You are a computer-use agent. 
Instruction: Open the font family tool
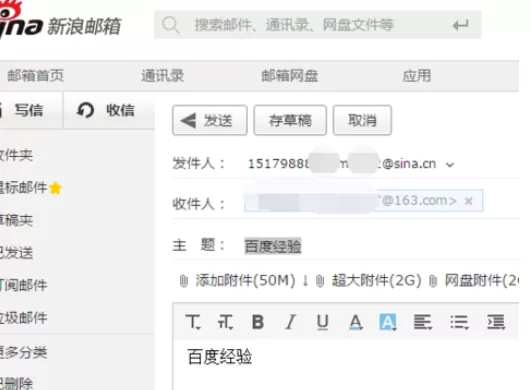[x=193, y=322]
